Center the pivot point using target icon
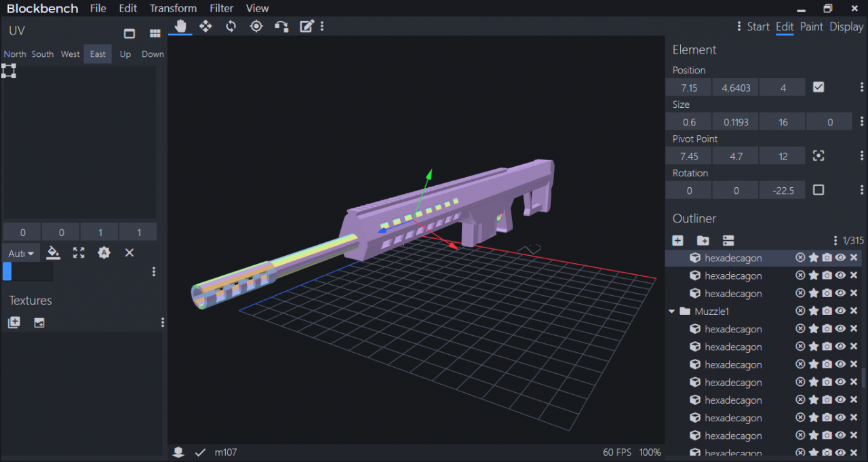 coord(818,156)
